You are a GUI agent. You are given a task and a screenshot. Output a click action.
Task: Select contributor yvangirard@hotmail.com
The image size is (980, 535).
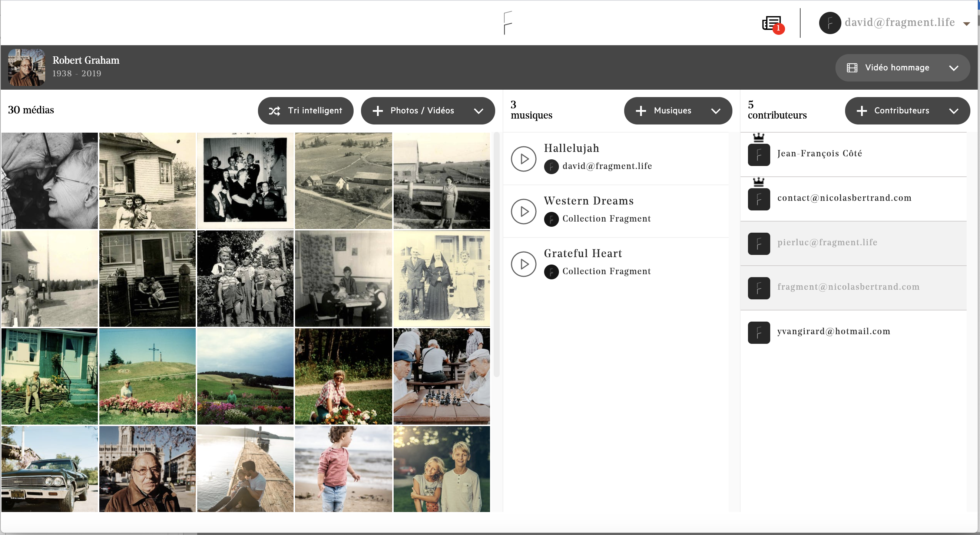pos(834,332)
